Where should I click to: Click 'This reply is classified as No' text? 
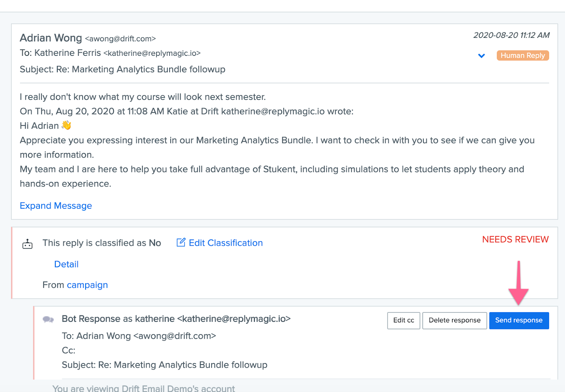pos(102,243)
